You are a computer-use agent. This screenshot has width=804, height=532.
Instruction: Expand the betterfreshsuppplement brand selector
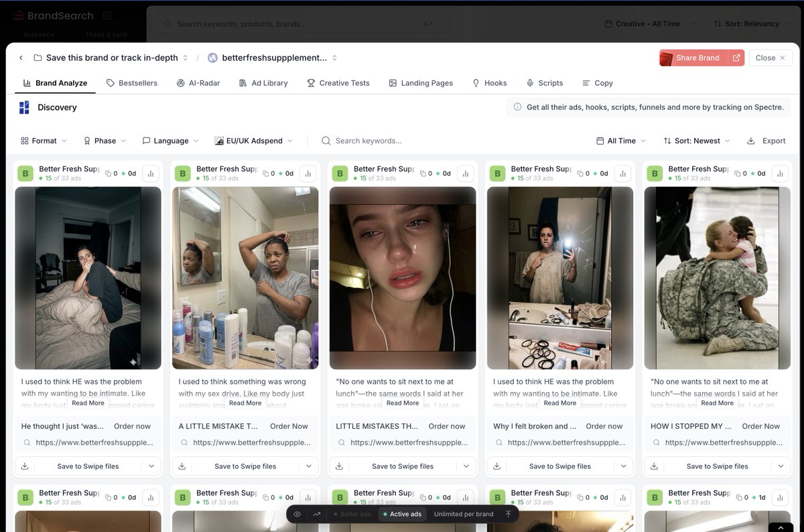pyautogui.click(x=273, y=58)
